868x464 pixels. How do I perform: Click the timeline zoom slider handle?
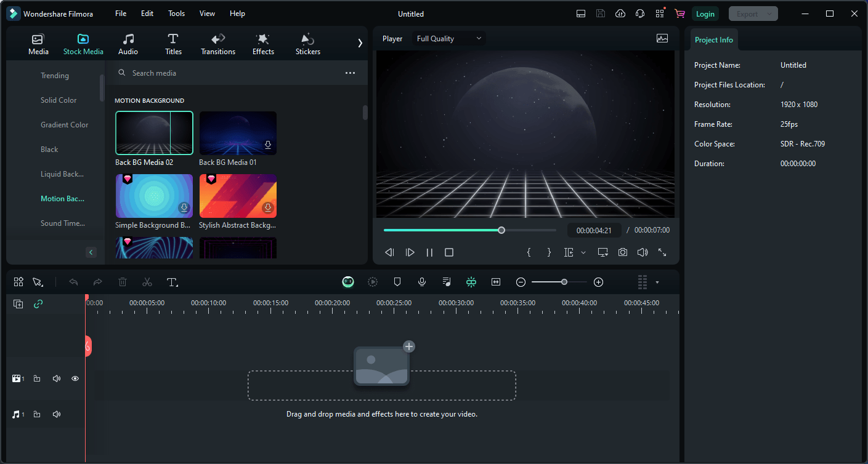564,282
